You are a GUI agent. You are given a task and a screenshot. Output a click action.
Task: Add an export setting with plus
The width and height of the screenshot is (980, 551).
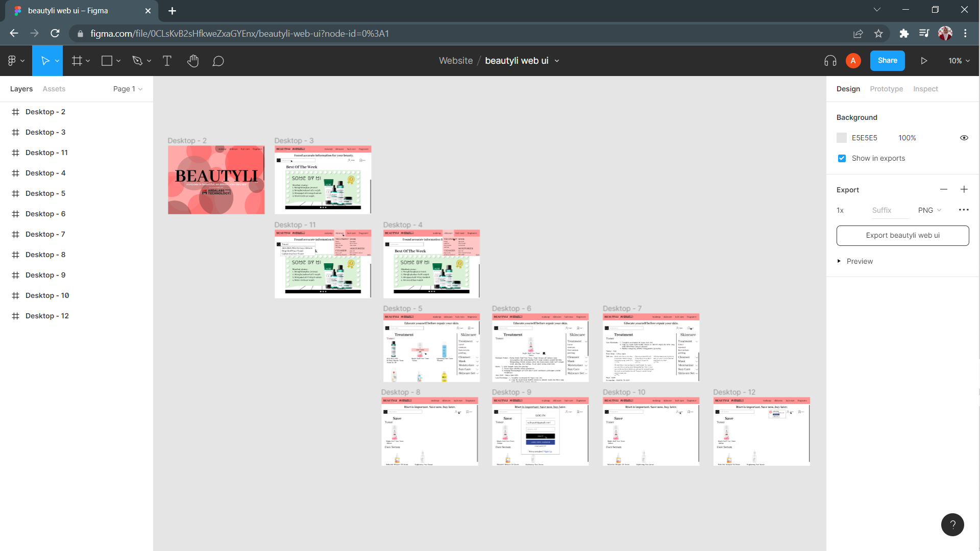pos(964,190)
